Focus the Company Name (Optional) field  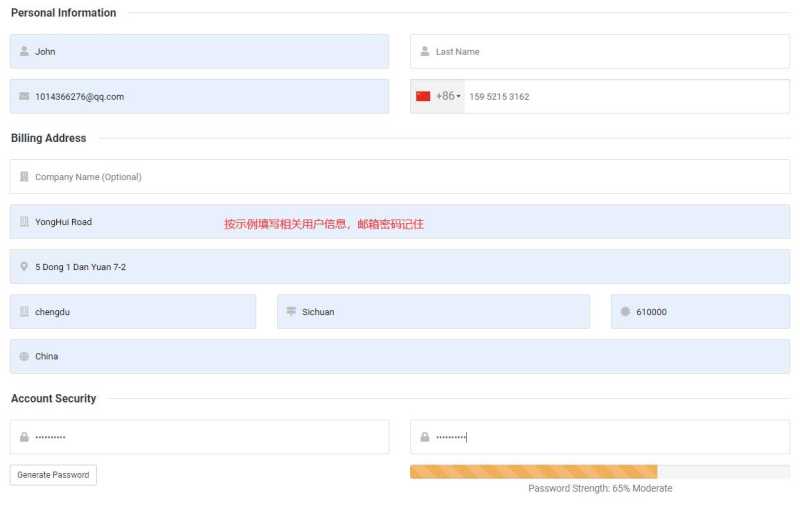coord(400,176)
